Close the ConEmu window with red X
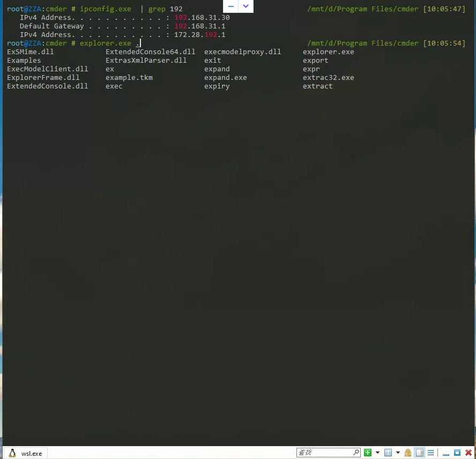The image size is (476, 459). coord(468,453)
